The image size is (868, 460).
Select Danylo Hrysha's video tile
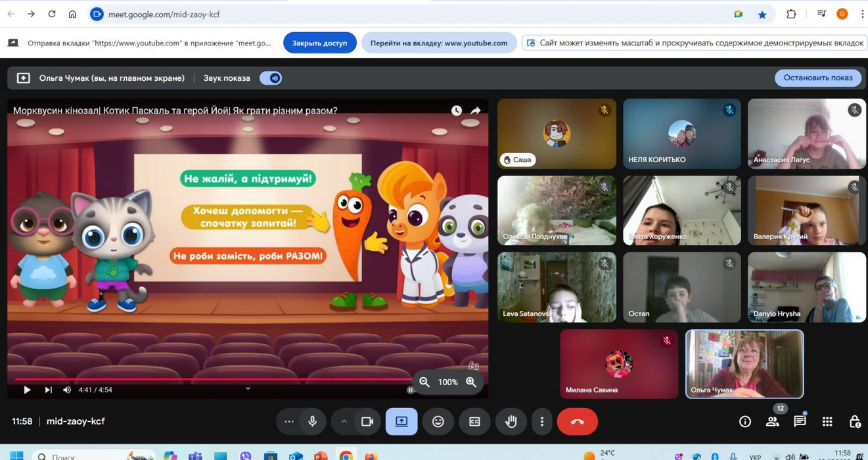click(x=807, y=287)
